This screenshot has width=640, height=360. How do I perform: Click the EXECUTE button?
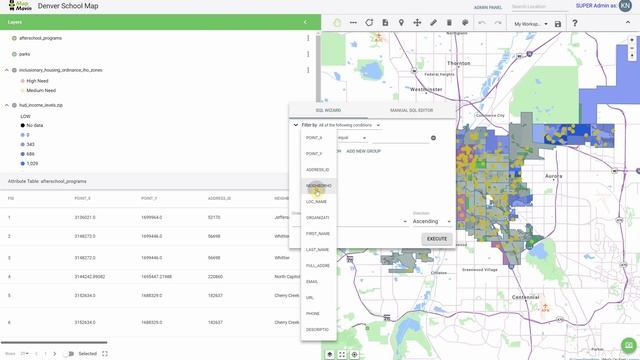(x=437, y=239)
